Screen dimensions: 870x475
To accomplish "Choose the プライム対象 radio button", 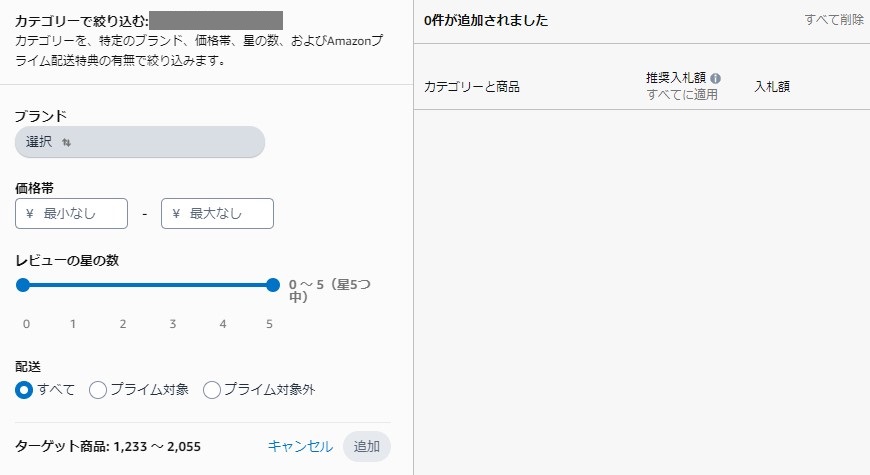I will point(98,390).
